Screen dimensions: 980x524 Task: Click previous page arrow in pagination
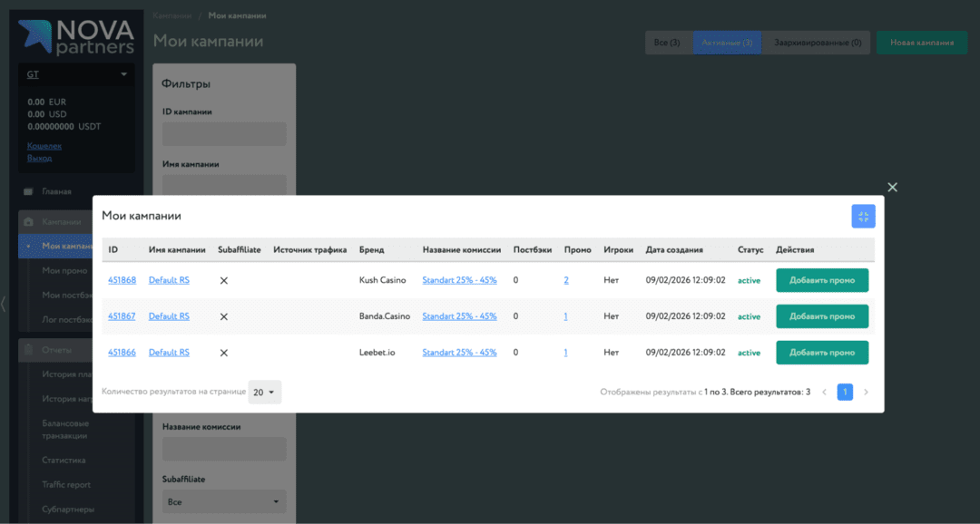pos(824,393)
